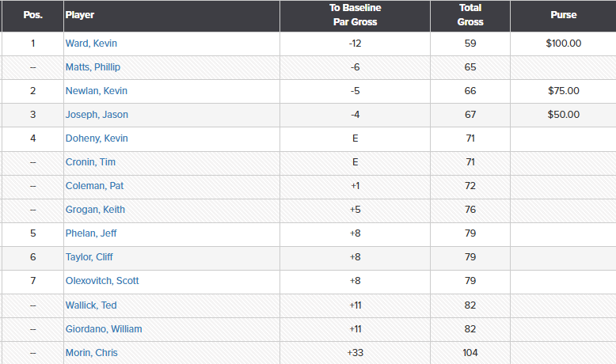Image resolution: width=616 pixels, height=364 pixels.
Task: Open Joseph, Jason player profile
Action: (97, 115)
